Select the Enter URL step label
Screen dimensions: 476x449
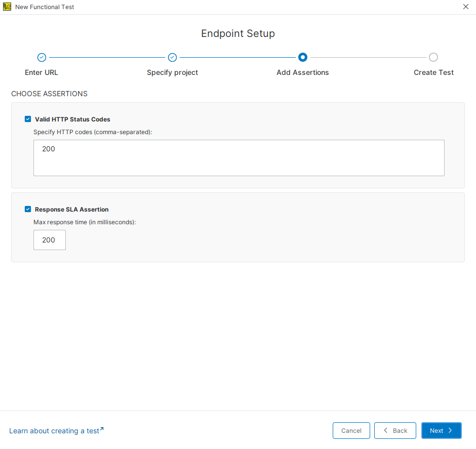42,72
